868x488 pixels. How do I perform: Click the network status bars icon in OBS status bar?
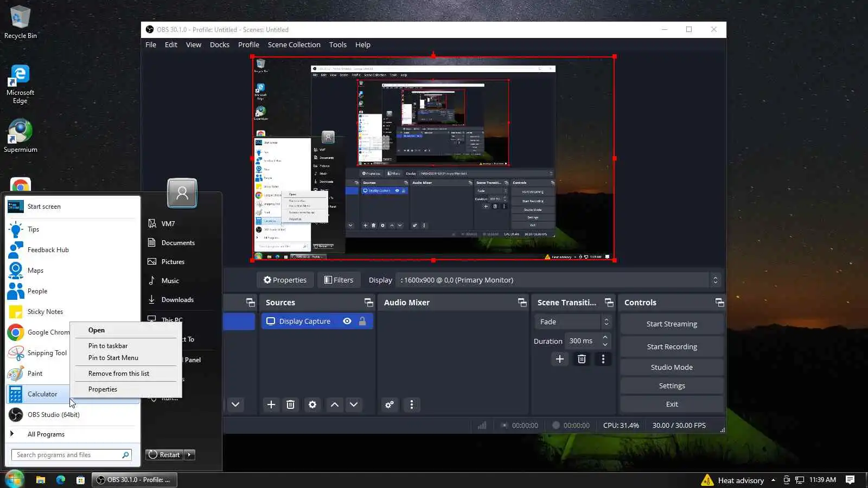pyautogui.click(x=482, y=426)
